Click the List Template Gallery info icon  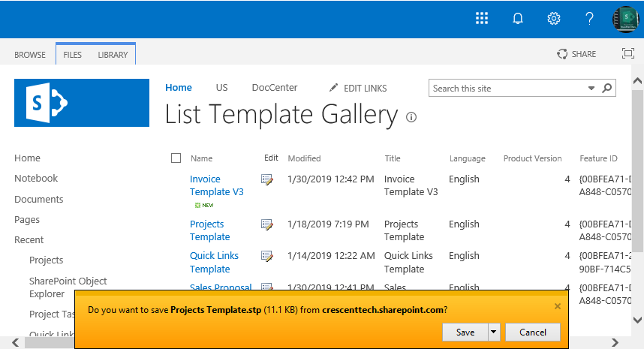point(411,117)
